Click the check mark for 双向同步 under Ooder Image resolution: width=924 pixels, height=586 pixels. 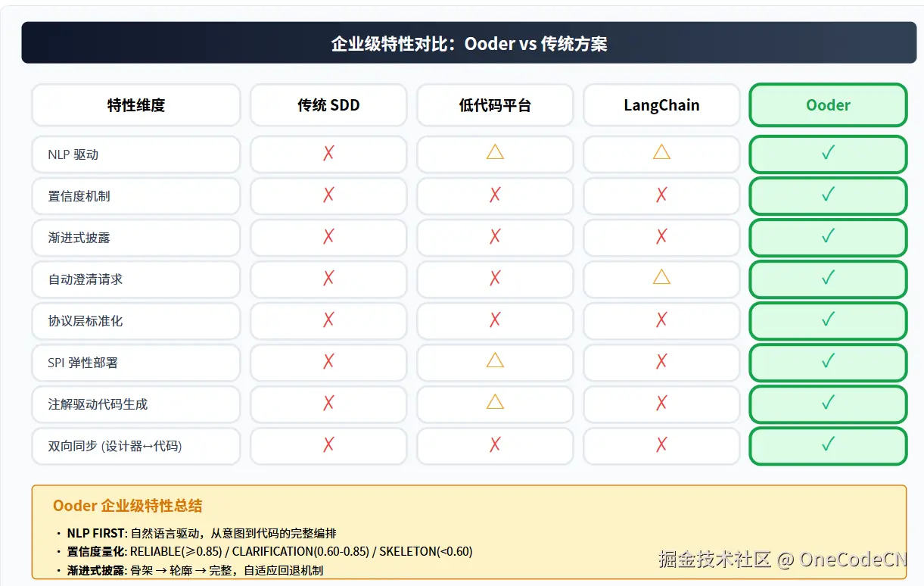tap(828, 444)
